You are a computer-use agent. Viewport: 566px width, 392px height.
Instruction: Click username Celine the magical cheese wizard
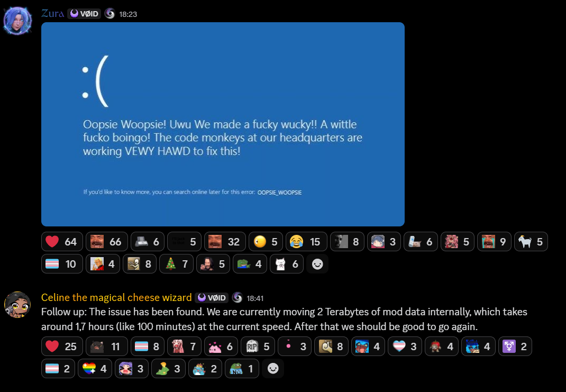tap(116, 297)
